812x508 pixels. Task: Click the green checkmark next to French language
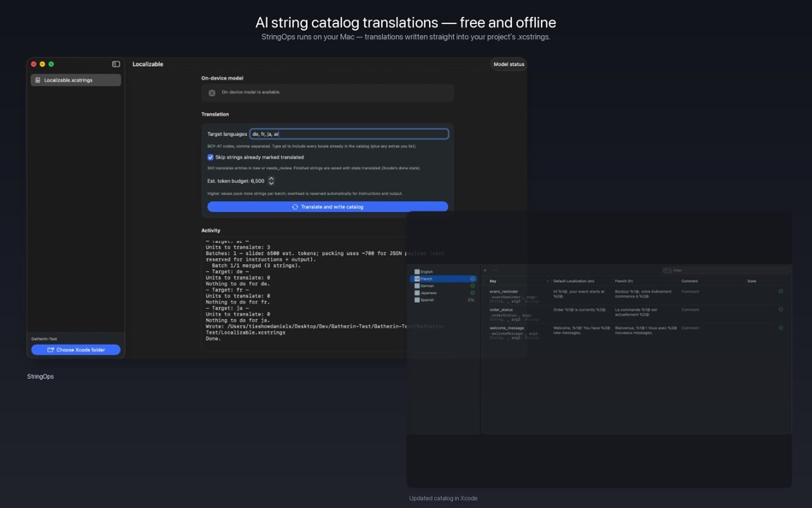tap(473, 279)
